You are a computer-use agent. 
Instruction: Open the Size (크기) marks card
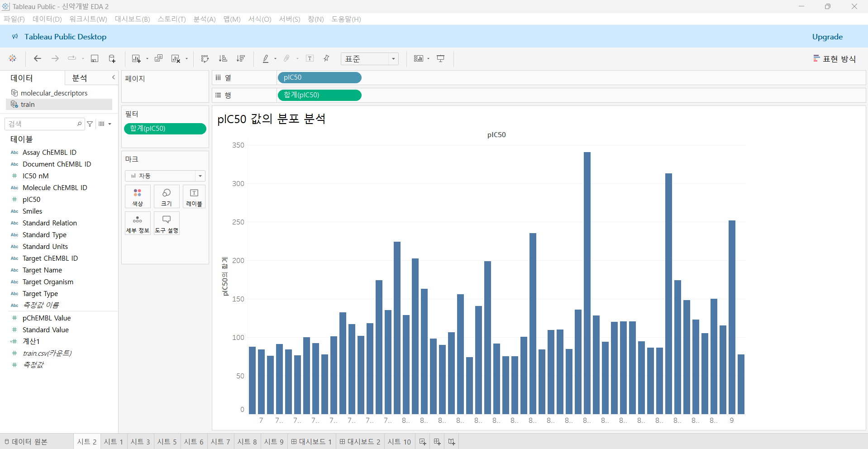(167, 196)
